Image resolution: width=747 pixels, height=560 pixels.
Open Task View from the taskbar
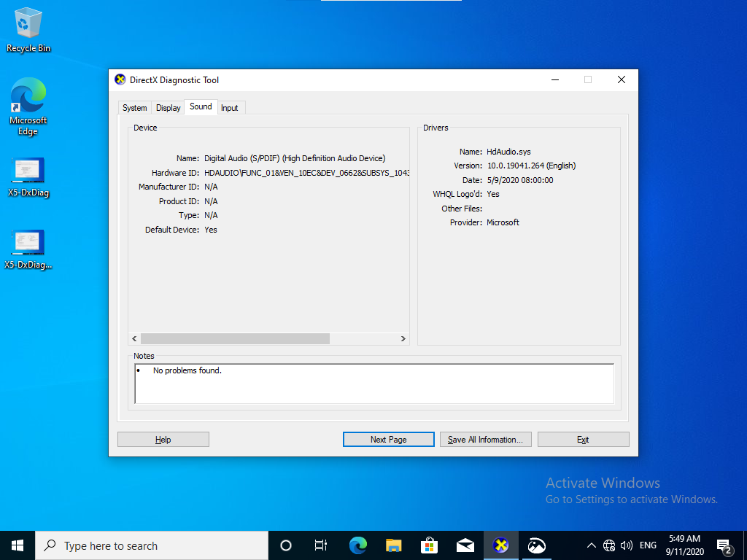point(321,545)
